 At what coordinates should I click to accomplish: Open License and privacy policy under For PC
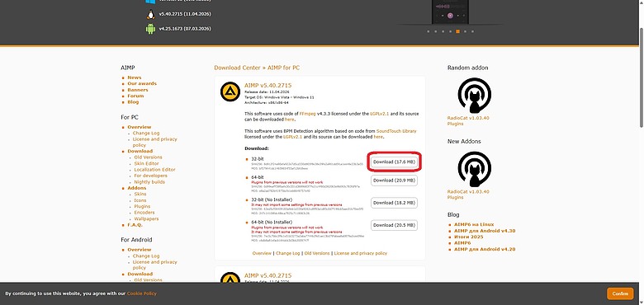(155, 142)
